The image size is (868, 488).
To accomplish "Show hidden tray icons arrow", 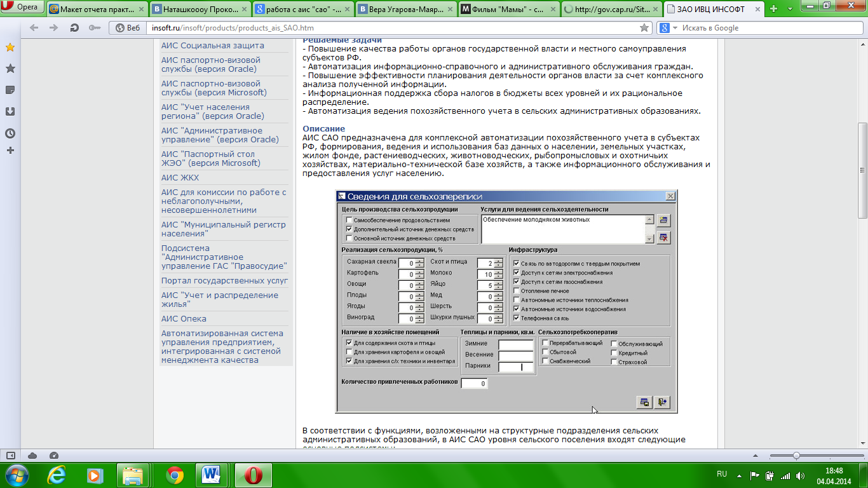I will 739,475.
